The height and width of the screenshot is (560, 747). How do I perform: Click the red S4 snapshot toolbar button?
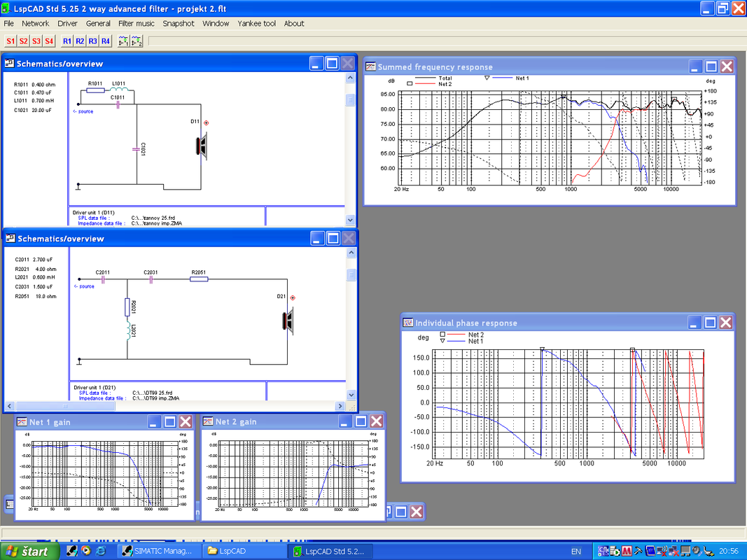[49, 41]
